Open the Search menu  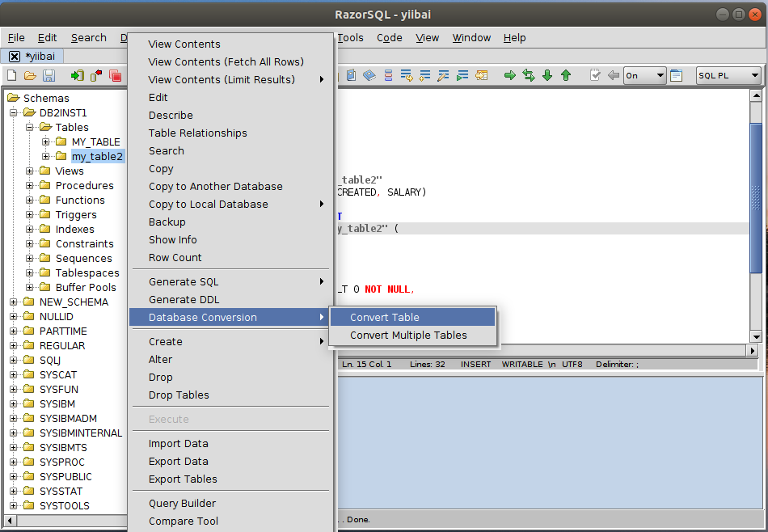pos(89,38)
